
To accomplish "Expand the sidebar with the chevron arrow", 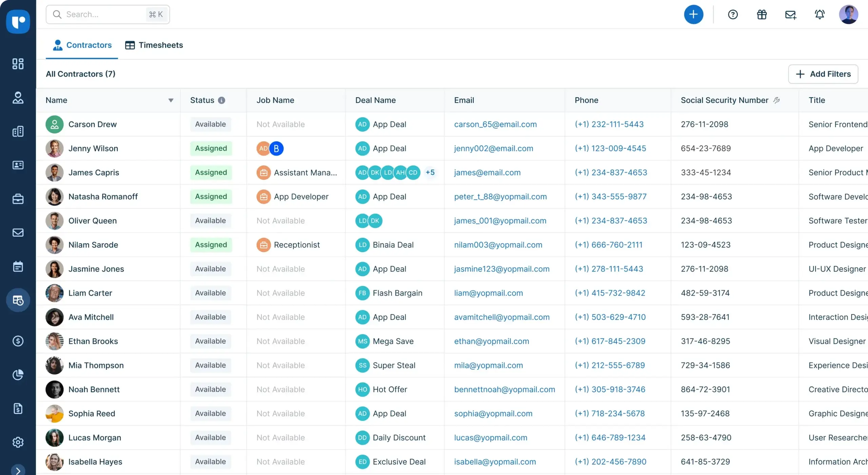I will tap(18, 470).
